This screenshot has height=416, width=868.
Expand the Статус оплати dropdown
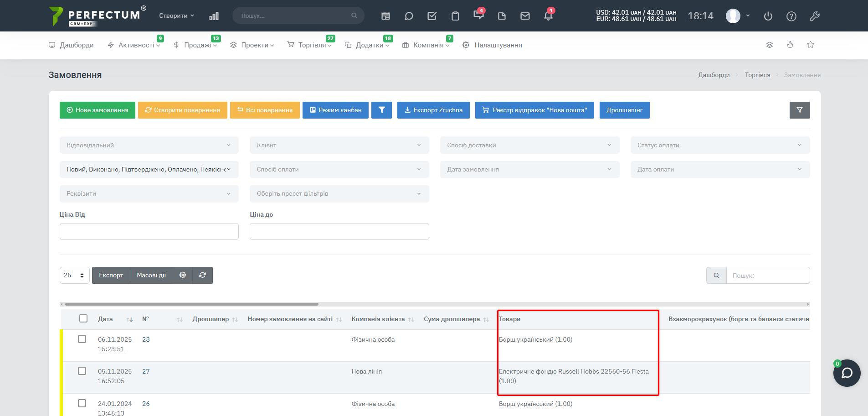point(720,145)
